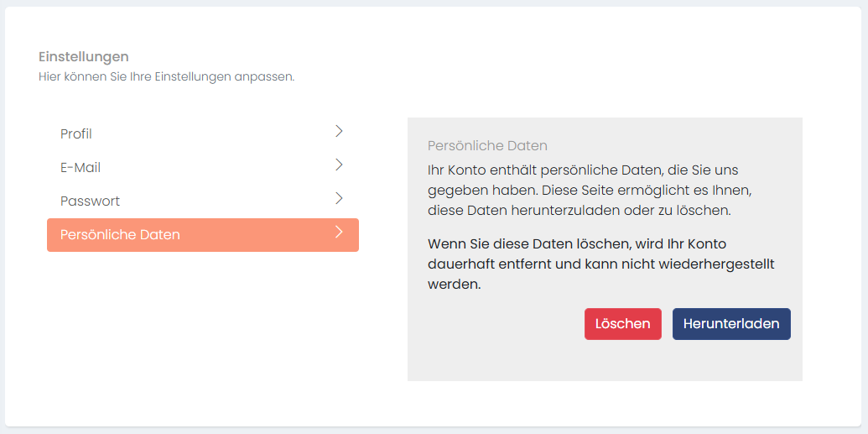Image resolution: width=868 pixels, height=434 pixels.
Task: Open the Passwort settings entry
Action: pos(90,201)
